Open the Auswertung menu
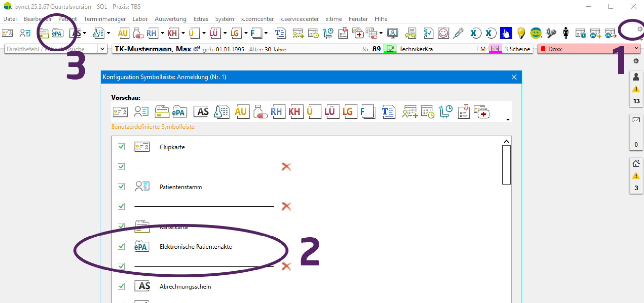644x303 pixels. (170, 19)
